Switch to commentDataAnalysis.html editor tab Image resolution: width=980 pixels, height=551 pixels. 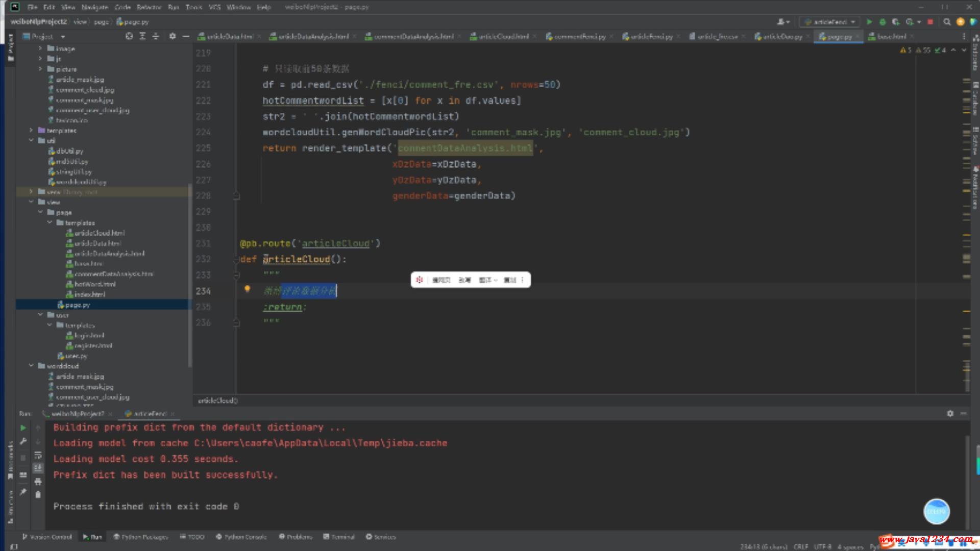(413, 36)
